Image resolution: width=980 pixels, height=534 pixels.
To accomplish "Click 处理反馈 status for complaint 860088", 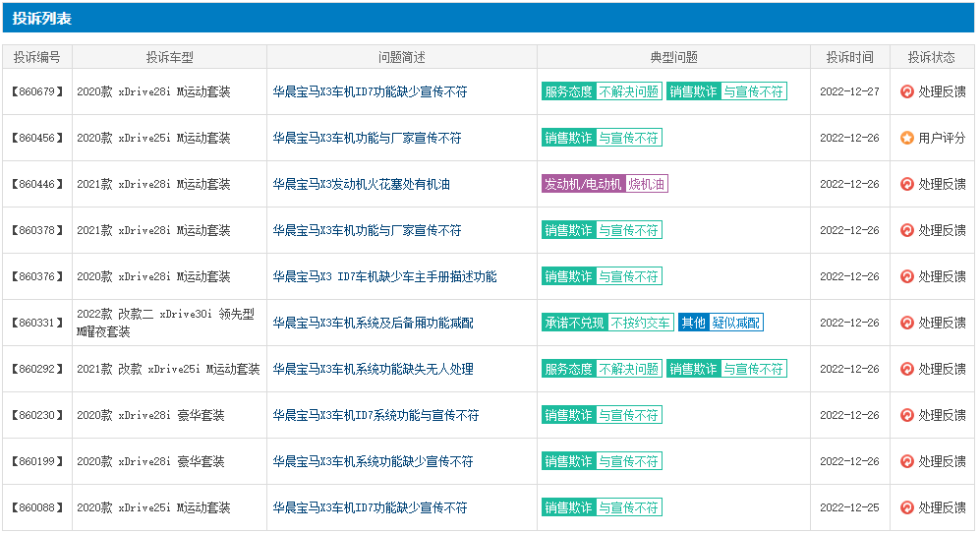I will [x=942, y=508].
